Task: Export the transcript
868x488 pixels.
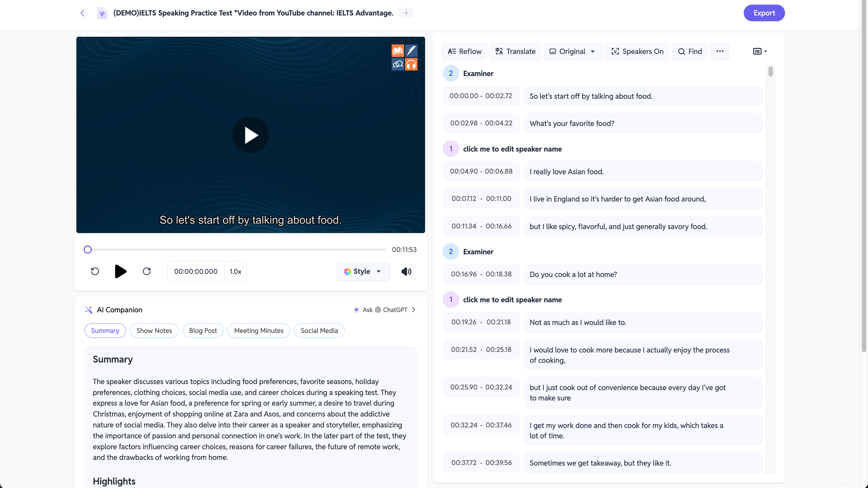Action: [x=764, y=13]
